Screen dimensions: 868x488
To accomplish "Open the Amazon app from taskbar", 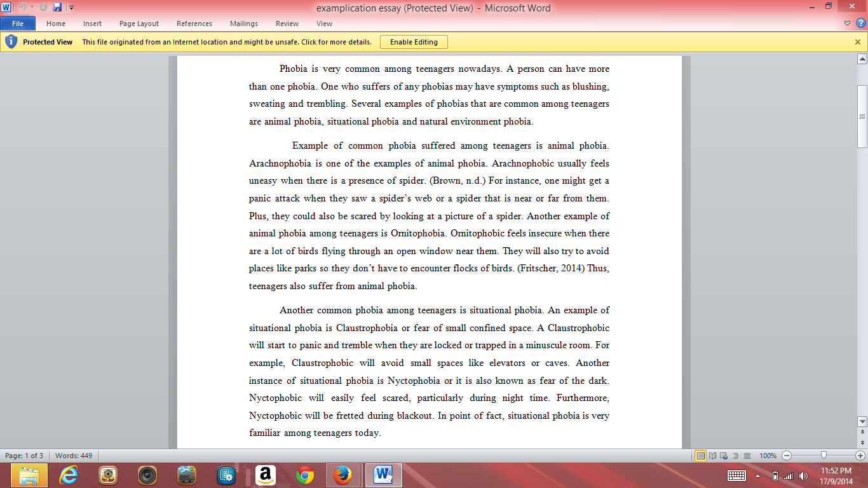I will click(266, 475).
